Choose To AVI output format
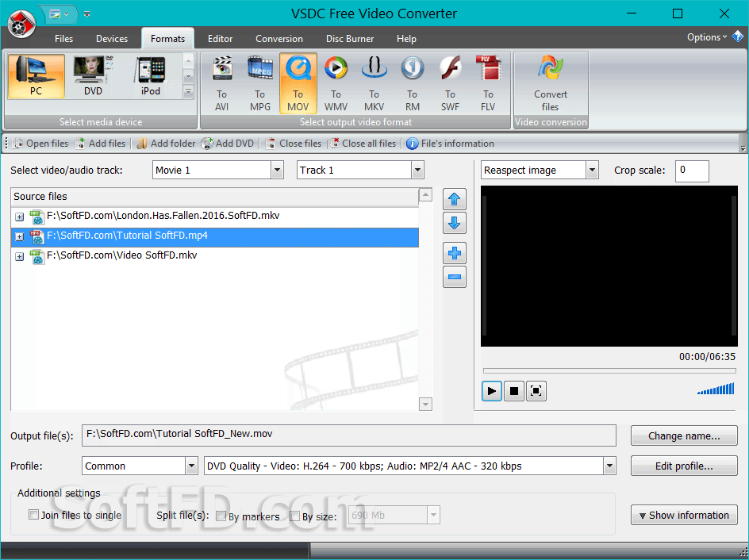749x560 pixels. [221, 83]
